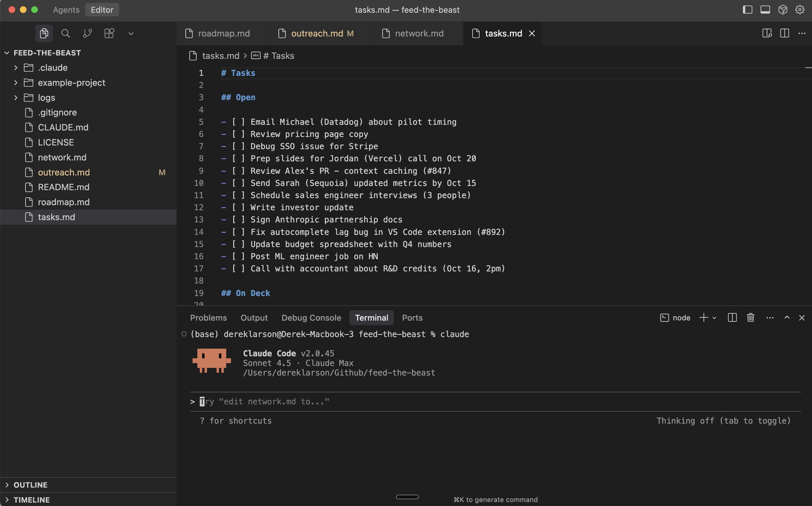Open the Debug Console panel

[x=311, y=318]
